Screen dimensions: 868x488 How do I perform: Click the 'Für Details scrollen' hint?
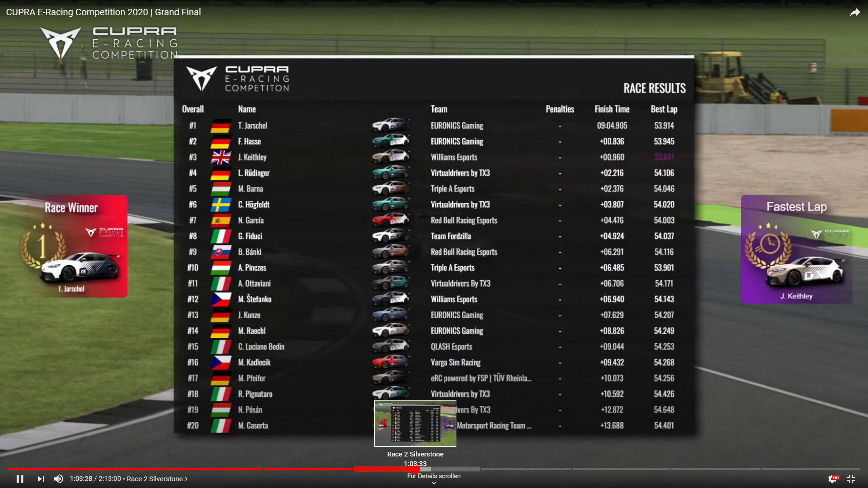click(x=434, y=476)
